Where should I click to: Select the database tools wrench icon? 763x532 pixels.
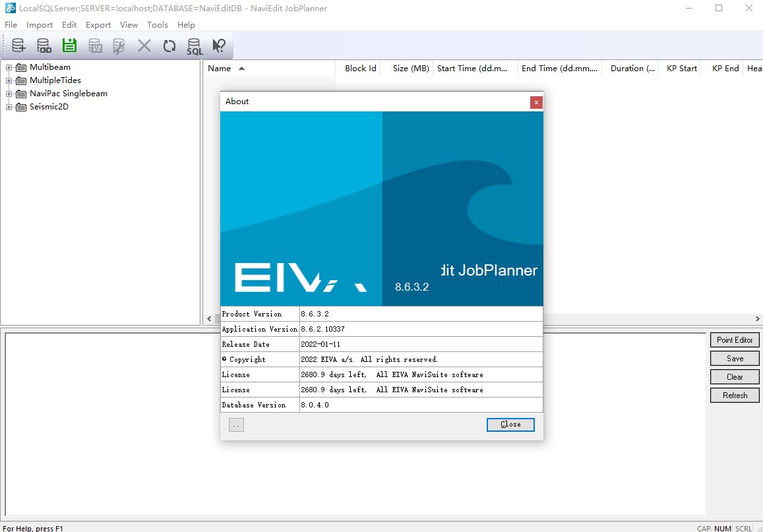[119, 45]
